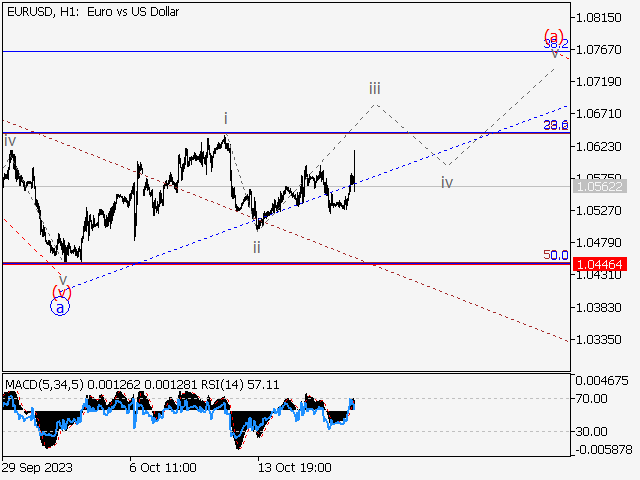Click the 0.004675 indicator scale value
640x480 pixels.
click(602, 381)
